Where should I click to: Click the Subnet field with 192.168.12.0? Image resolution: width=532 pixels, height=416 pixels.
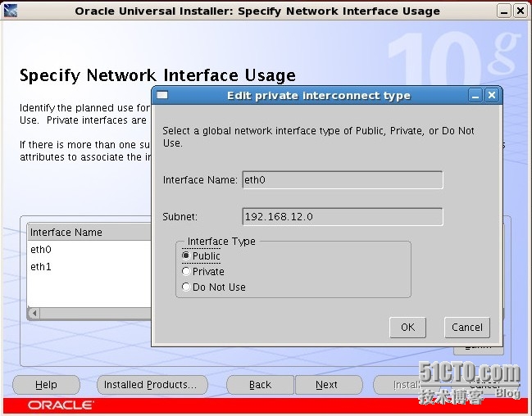pyautogui.click(x=343, y=217)
